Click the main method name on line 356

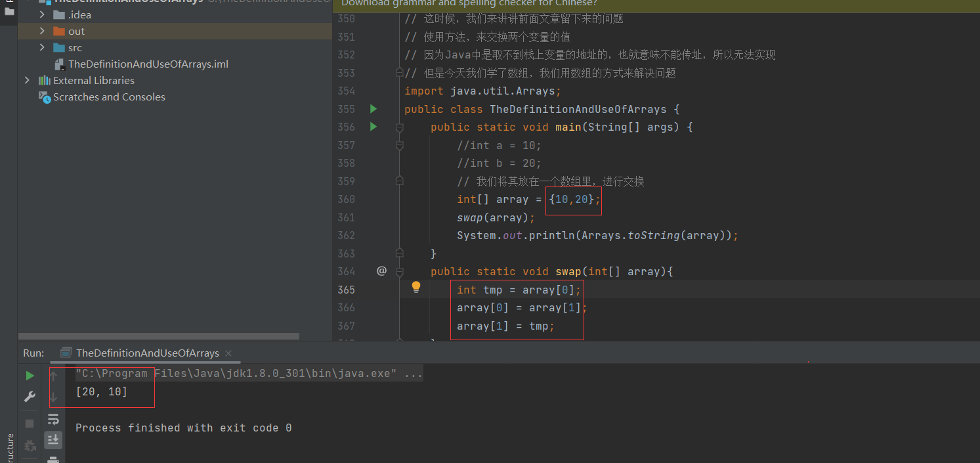[x=568, y=127]
